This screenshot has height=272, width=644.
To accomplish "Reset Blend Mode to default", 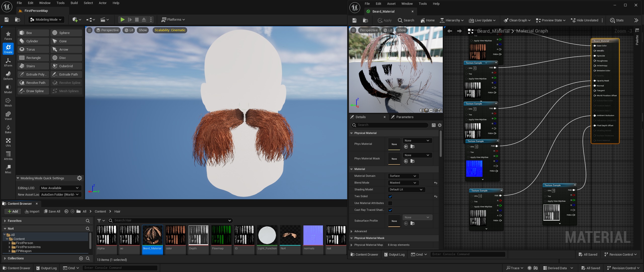I will pyautogui.click(x=436, y=183).
